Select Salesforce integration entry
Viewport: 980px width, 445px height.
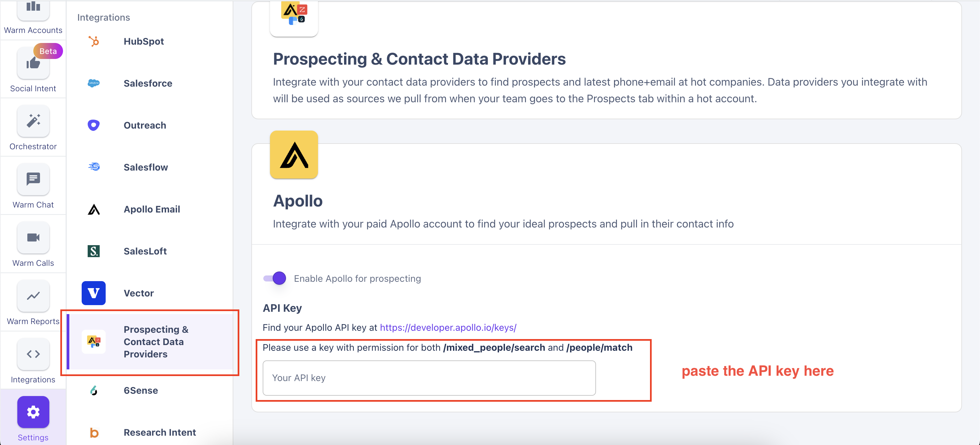click(148, 83)
